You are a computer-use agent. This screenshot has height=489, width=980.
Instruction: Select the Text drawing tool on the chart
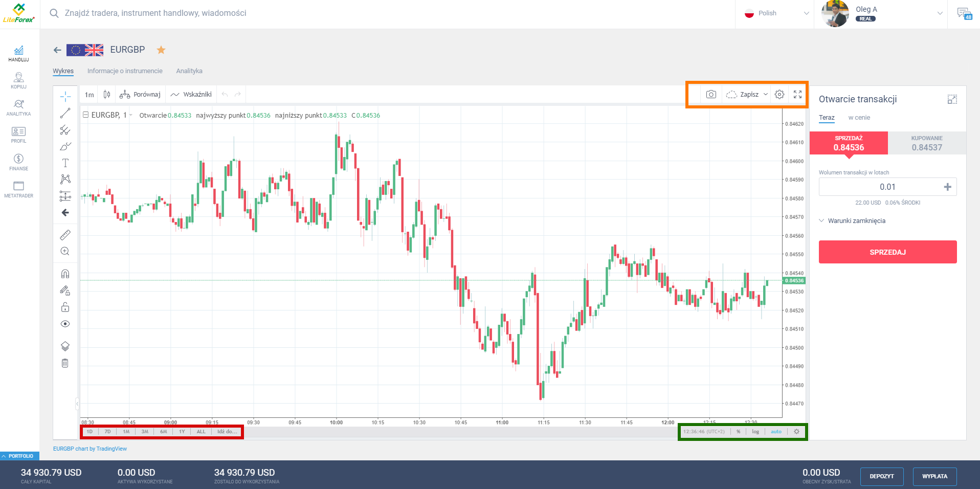pos(65,163)
